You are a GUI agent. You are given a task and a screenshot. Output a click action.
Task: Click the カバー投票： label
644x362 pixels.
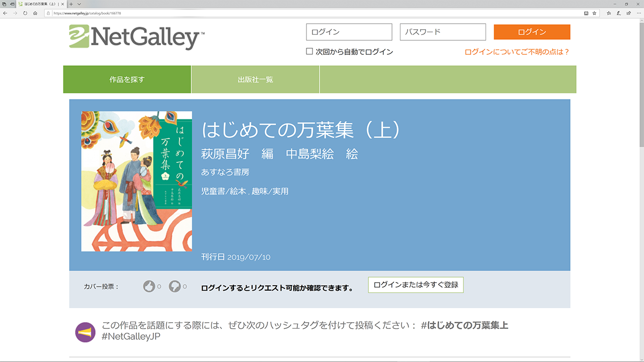pyautogui.click(x=102, y=287)
